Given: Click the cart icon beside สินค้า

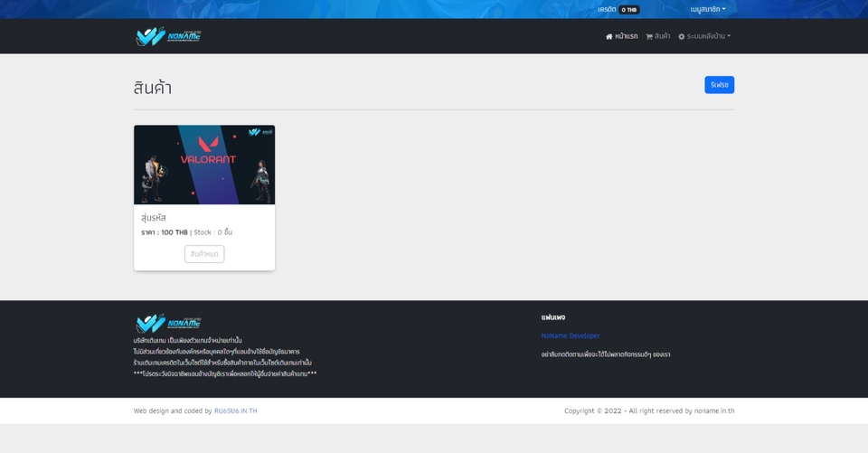Looking at the screenshot, I should (649, 36).
